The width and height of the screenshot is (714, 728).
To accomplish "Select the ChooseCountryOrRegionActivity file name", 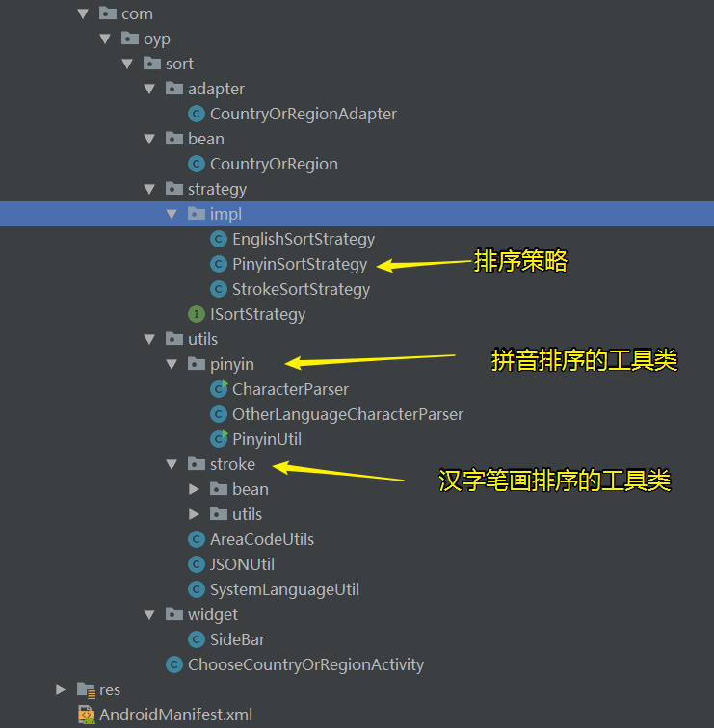I will 305,665.
